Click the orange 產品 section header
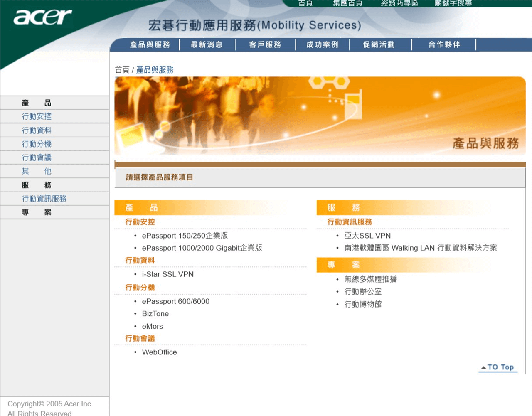 (211, 208)
